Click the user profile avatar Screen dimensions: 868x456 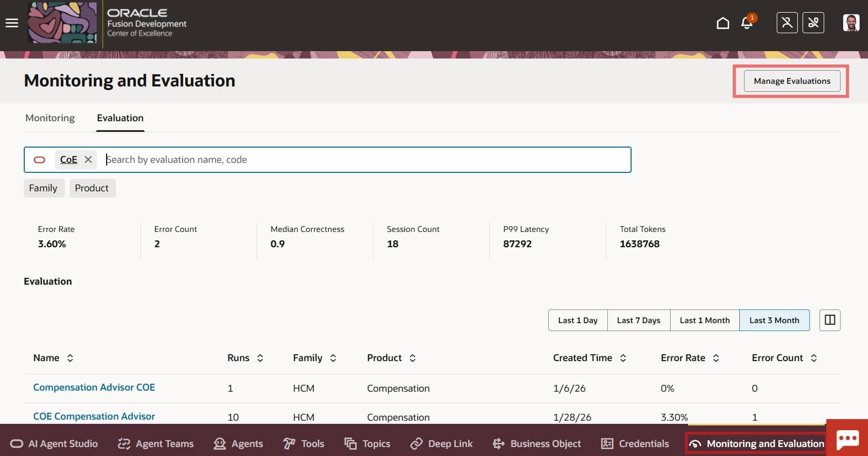point(851,23)
